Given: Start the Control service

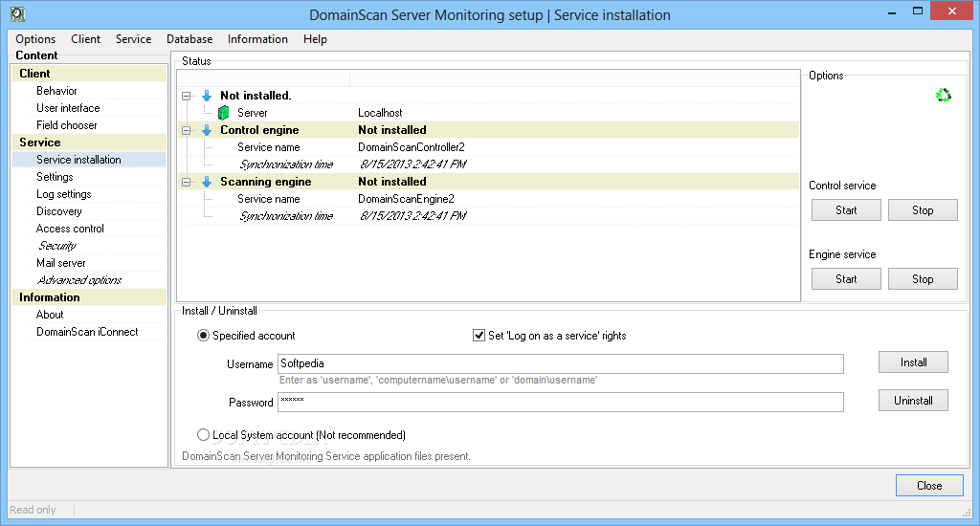Looking at the screenshot, I should (846, 209).
